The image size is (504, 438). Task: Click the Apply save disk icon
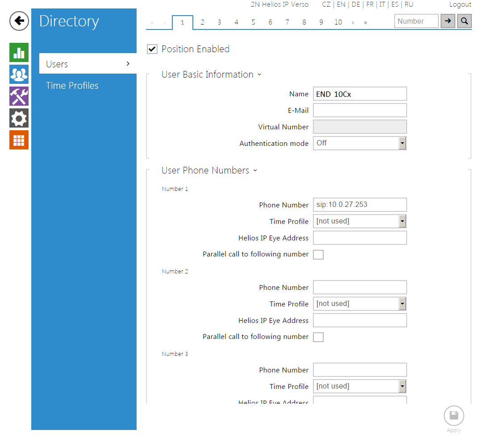pyautogui.click(x=454, y=416)
